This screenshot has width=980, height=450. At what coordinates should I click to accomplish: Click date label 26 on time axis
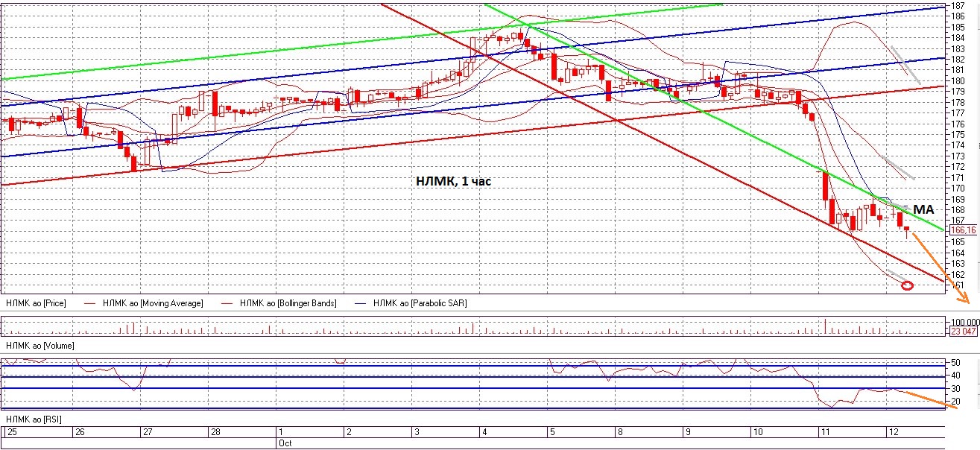[78, 432]
